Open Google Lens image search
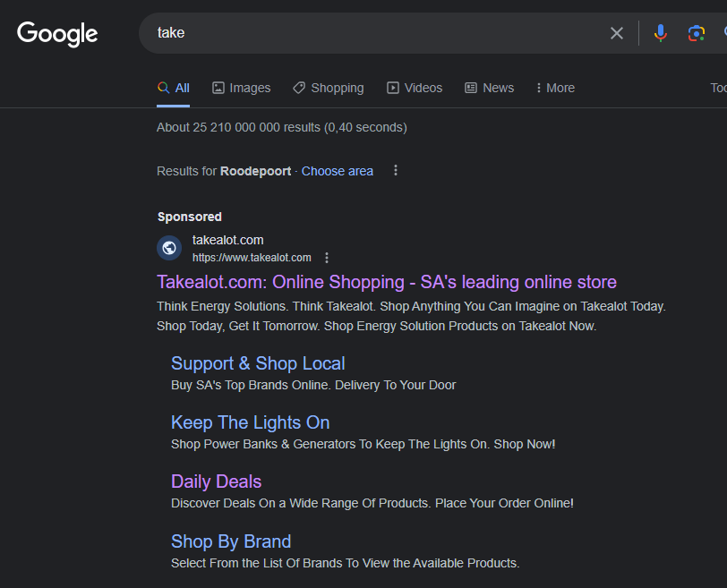 click(x=696, y=33)
